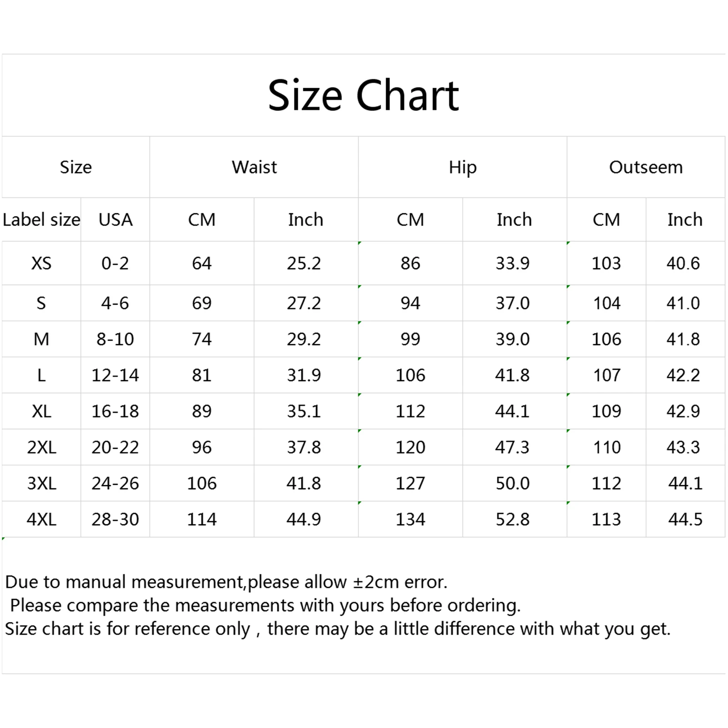Viewport: 728px width, 728px height.
Task: Click the M label size cell
Action: pyautogui.click(x=41, y=339)
